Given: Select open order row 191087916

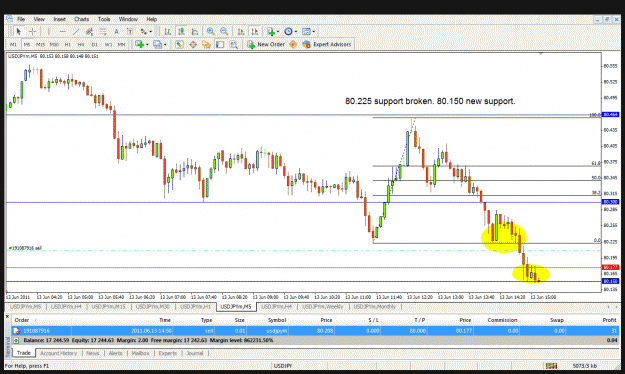Looking at the screenshot, I should point(315,331).
